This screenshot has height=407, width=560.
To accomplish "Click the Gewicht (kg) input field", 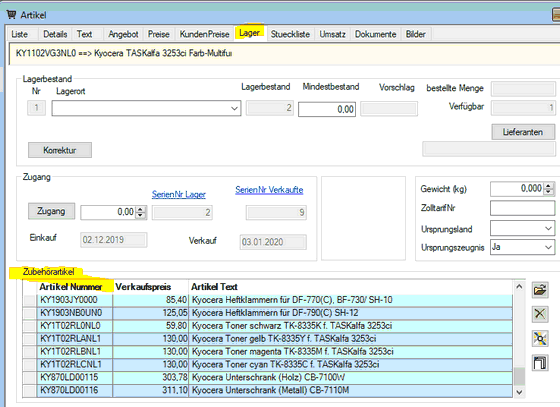I will tap(517, 189).
